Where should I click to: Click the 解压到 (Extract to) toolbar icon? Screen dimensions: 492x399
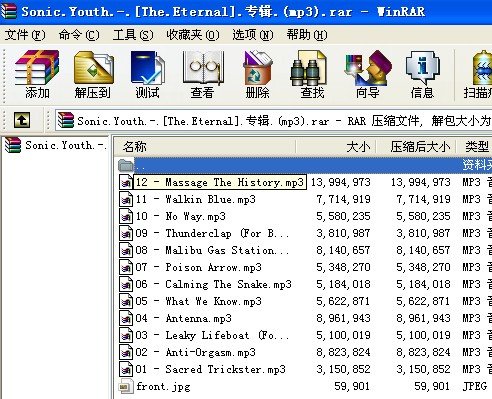tap(93, 67)
